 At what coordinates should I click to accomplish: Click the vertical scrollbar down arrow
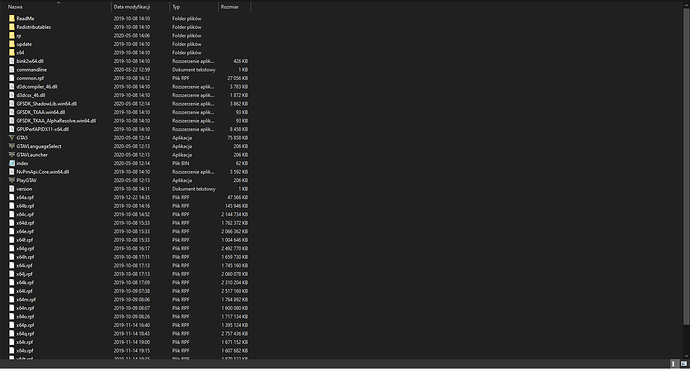point(686,355)
